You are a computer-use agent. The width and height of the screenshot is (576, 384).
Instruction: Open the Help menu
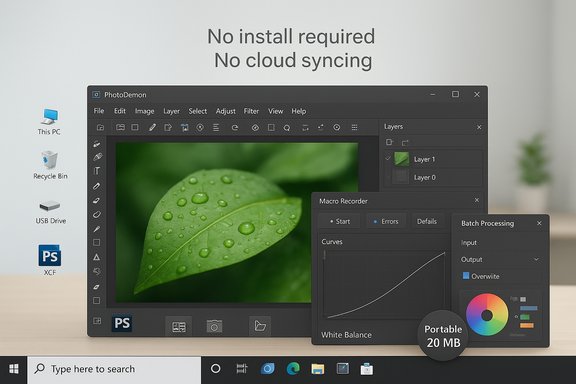tap(299, 111)
